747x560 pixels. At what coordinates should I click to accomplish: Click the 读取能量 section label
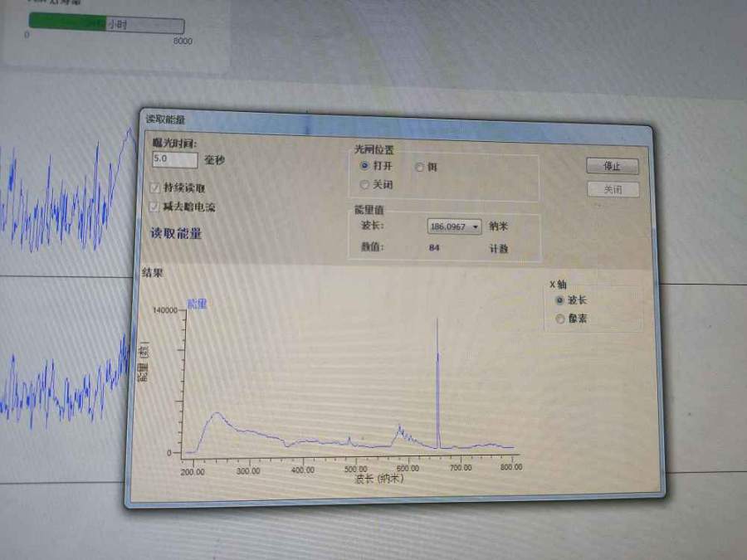[x=176, y=233]
